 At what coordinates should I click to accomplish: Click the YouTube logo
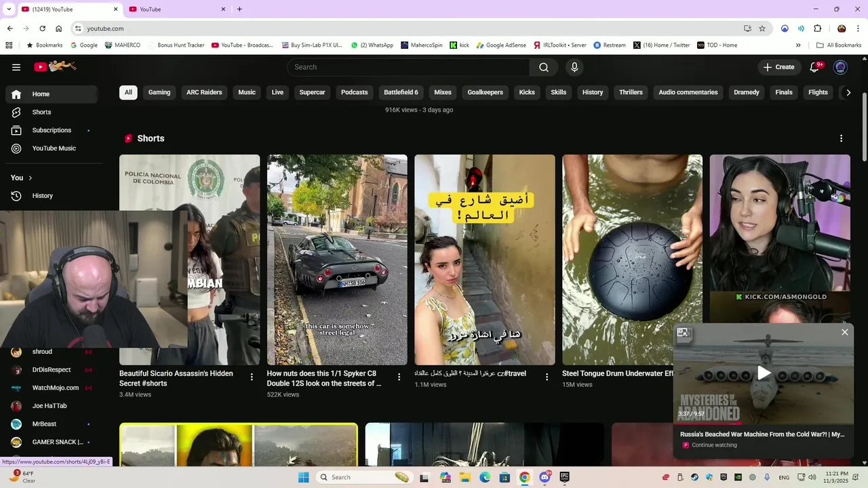[56, 66]
